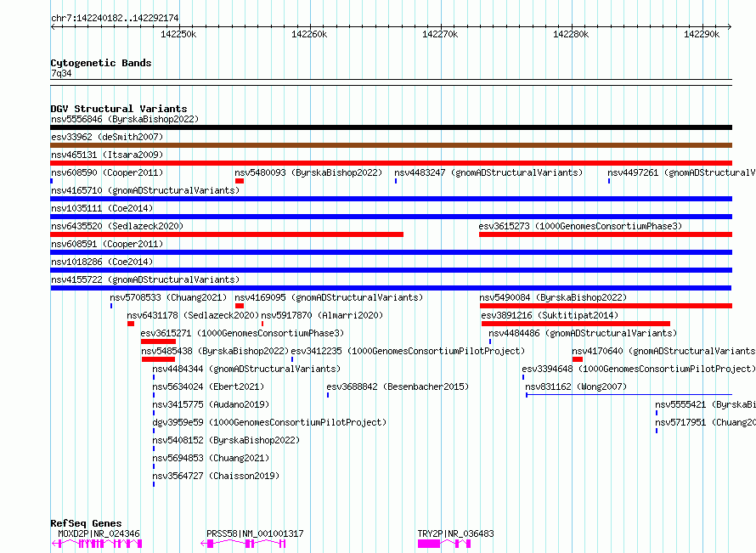
Task: Open variant nsv4484486 gnomAD label
Action: (x=583, y=333)
